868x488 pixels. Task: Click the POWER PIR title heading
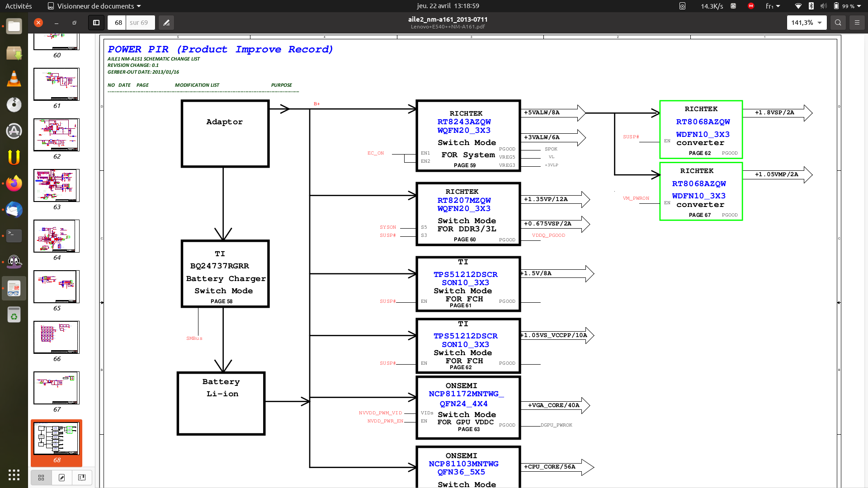220,49
